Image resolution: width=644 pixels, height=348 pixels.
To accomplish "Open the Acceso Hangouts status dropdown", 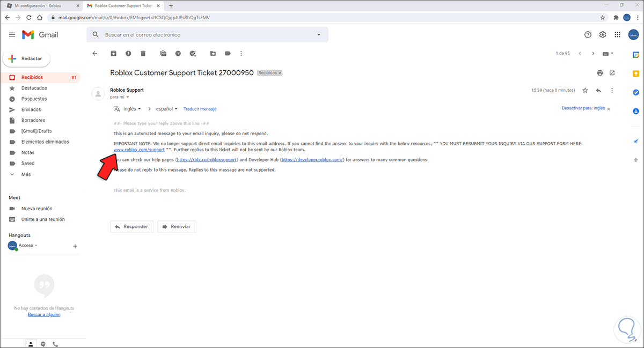I will 28,246.
